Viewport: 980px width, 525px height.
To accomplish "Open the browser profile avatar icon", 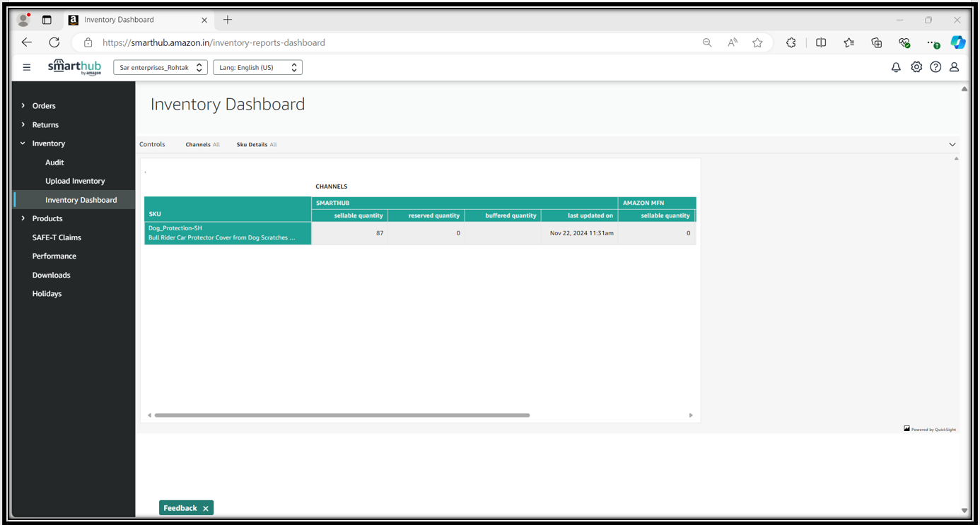I will (x=23, y=20).
